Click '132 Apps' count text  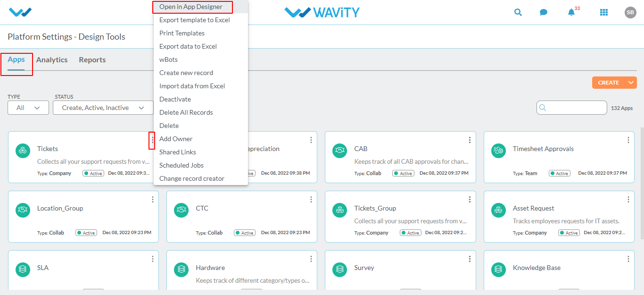(x=622, y=108)
